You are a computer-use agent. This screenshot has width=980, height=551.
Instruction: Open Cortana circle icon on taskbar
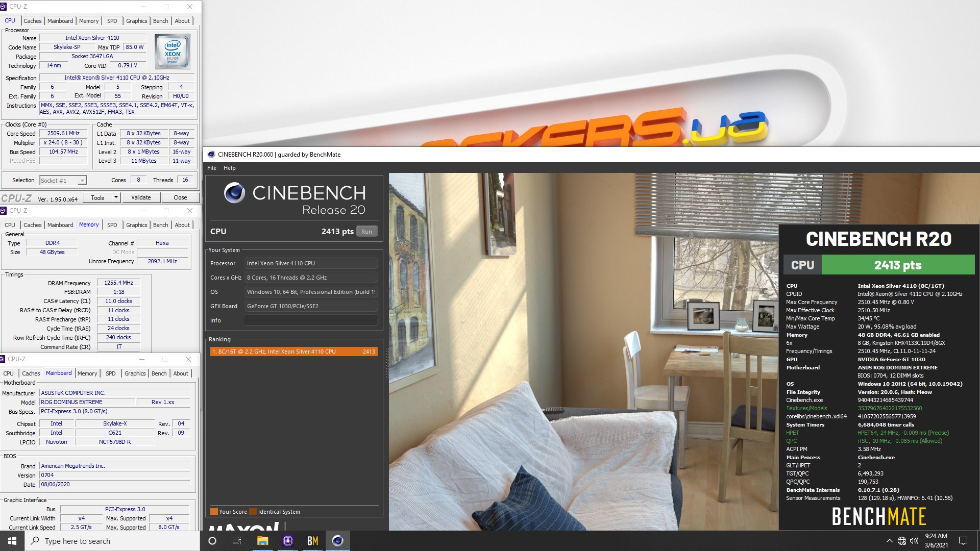[x=212, y=541]
